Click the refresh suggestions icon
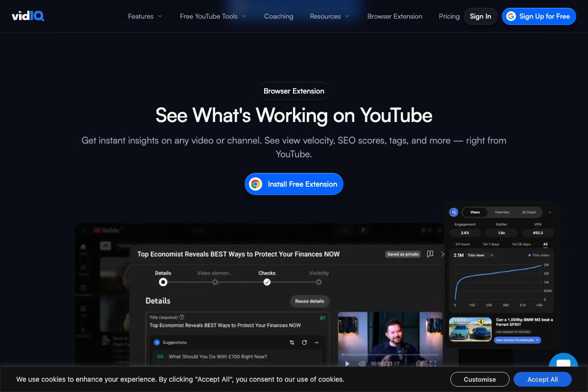Screen dimensions: 588x392 pyautogui.click(x=304, y=343)
